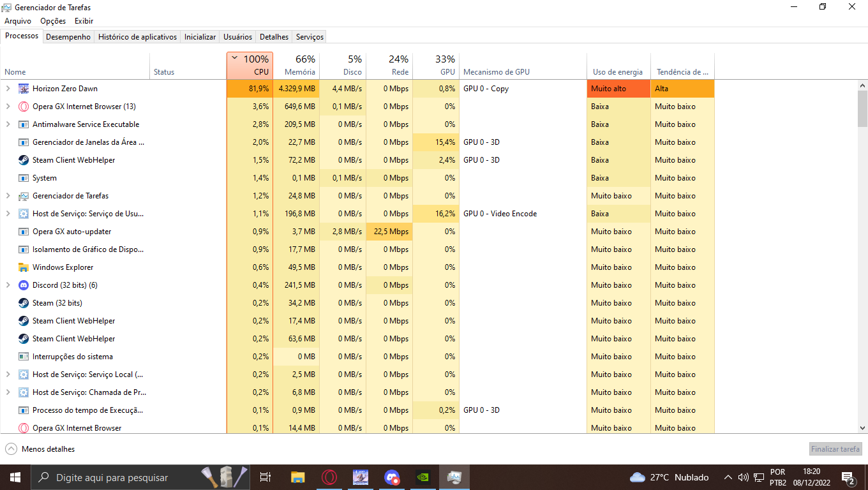The image size is (868, 490).
Task: Sort processes by the Disco column
Action: pyautogui.click(x=343, y=66)
